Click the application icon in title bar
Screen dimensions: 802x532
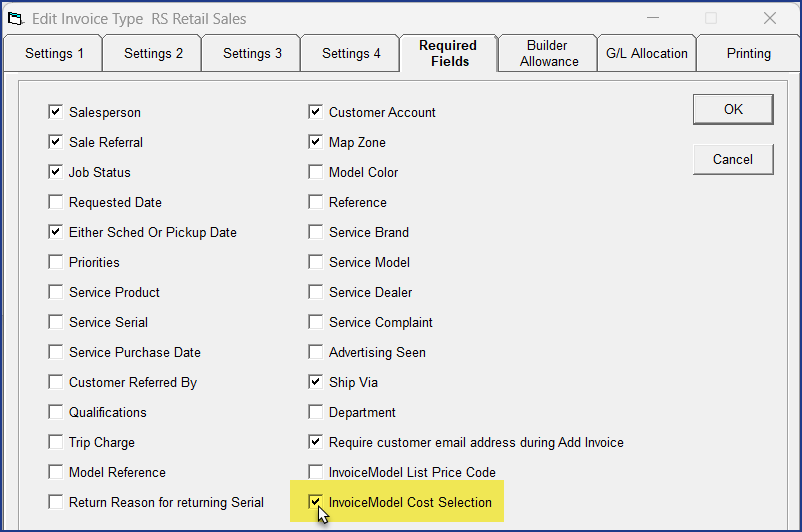[x=16, y=18]
